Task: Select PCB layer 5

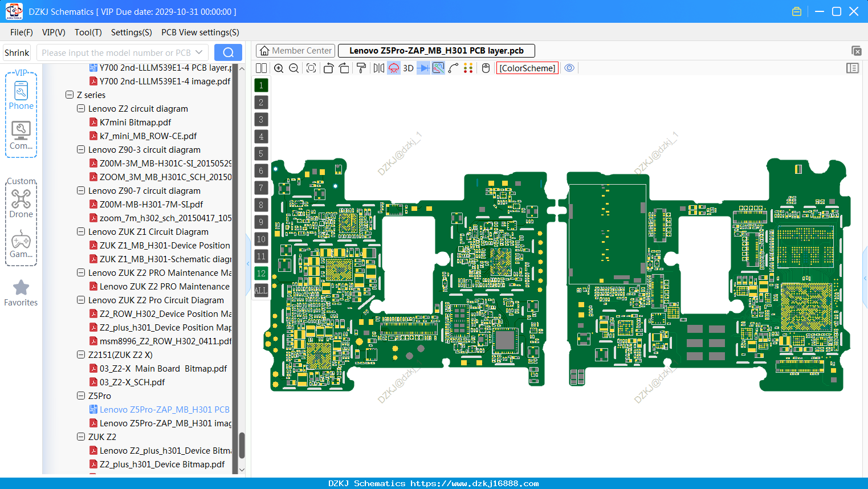Action: [x=261, y=154]
